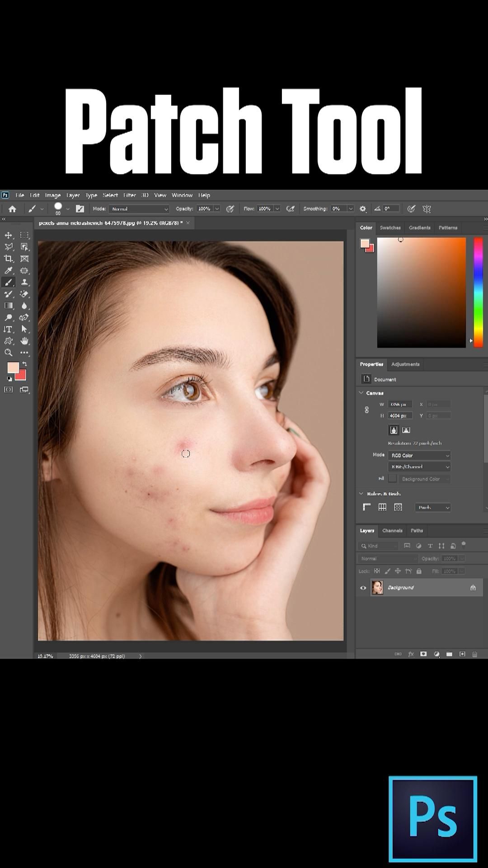Select the Path Selection tool

click(x=24, y=329)
